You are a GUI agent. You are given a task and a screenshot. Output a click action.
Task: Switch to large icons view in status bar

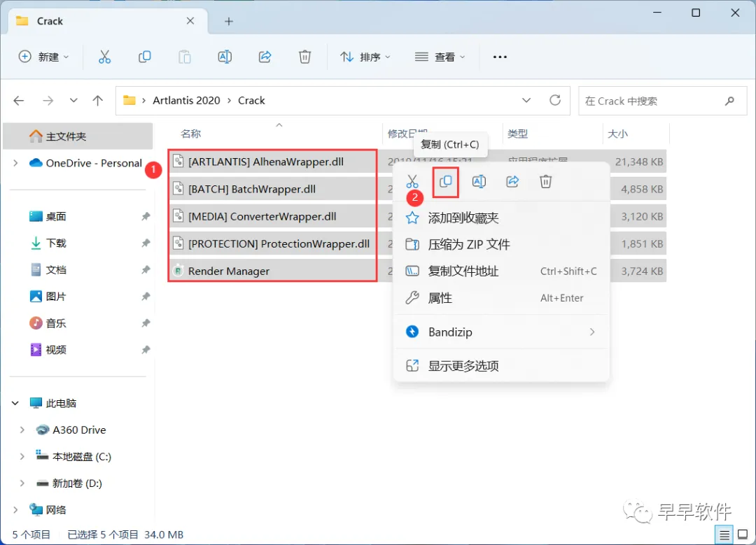point(743,535)
